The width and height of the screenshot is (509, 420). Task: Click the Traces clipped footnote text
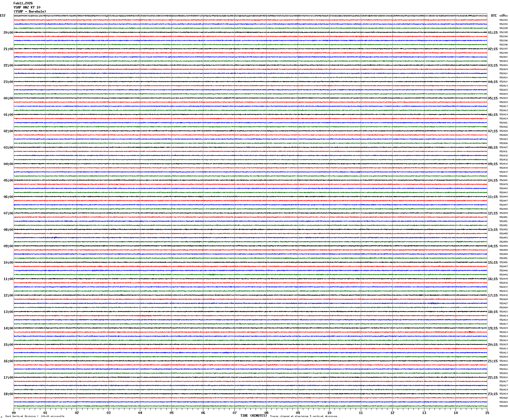[x=303, y=416]
